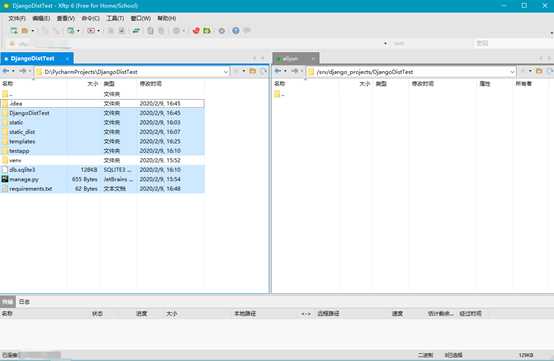Click the 本地路径 column in transfer queue
The image size is (554, 361).
(x=245, y=313)
